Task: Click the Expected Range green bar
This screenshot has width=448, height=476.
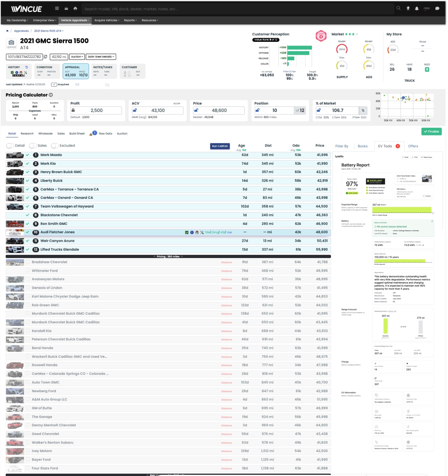Action: 402,210
